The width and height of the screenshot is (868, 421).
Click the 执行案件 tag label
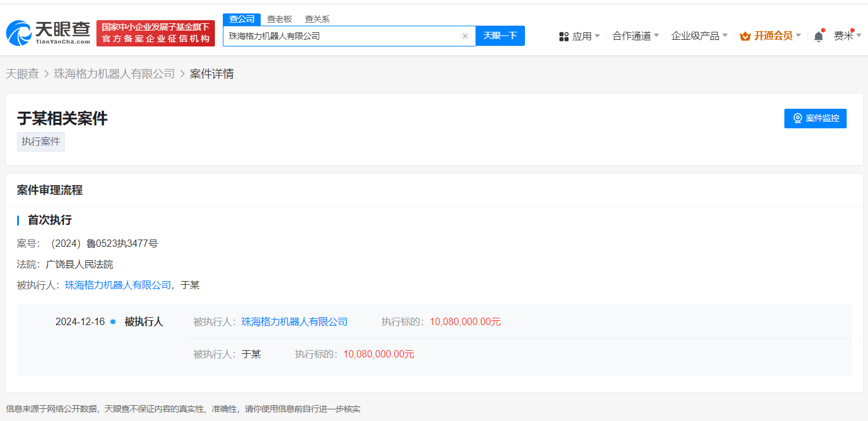41,142
